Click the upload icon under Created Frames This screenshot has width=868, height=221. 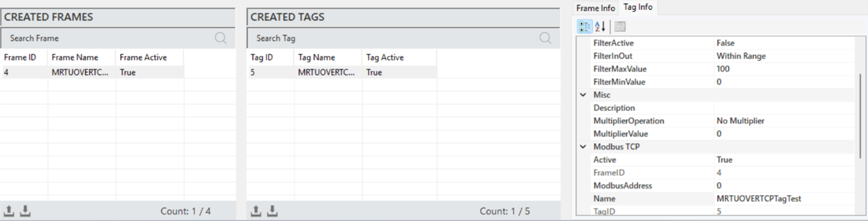(9, 211)
